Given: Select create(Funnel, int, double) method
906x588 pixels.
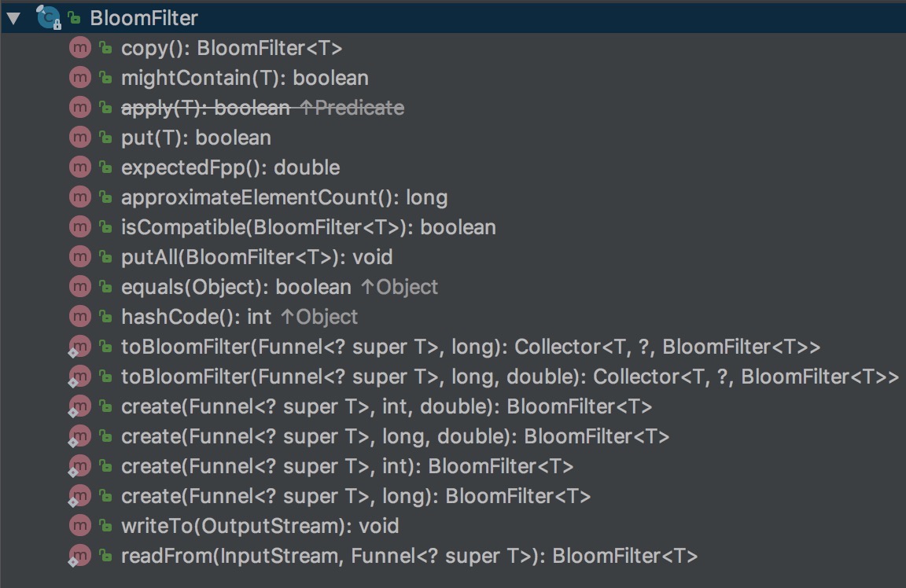Looking at the screenshot, I should [x=386, y=406].
